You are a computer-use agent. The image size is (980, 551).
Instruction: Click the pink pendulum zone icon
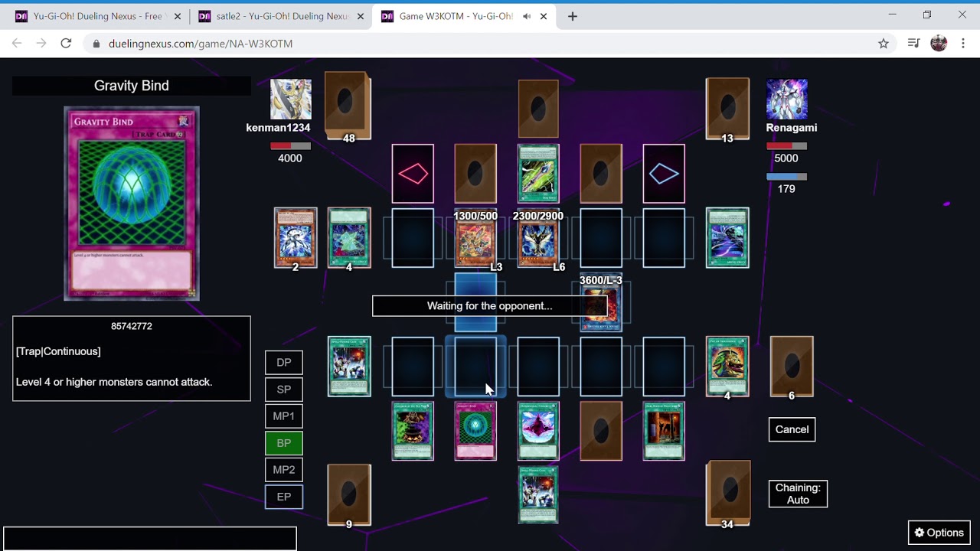point(413,174)
